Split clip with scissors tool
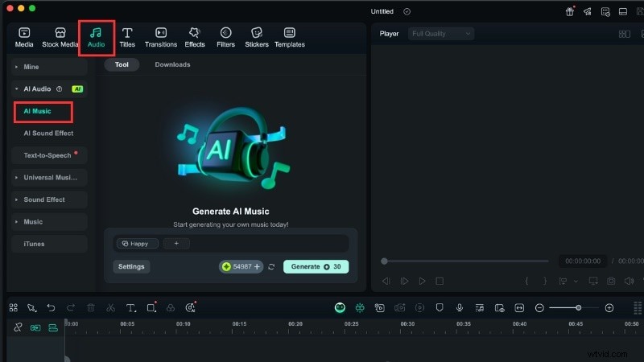Viewport: 644px width, 362px height. [110, 308]
